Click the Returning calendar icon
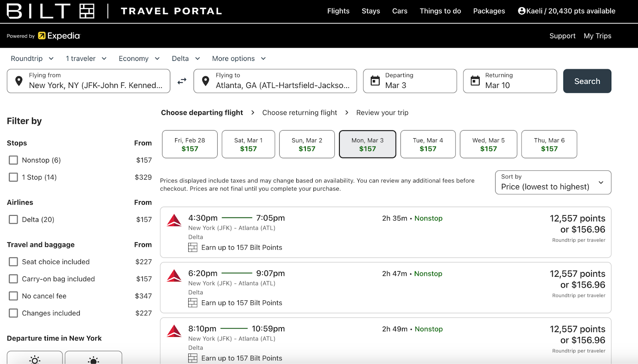This screenshot has height=364, width=638. (475, 81)
